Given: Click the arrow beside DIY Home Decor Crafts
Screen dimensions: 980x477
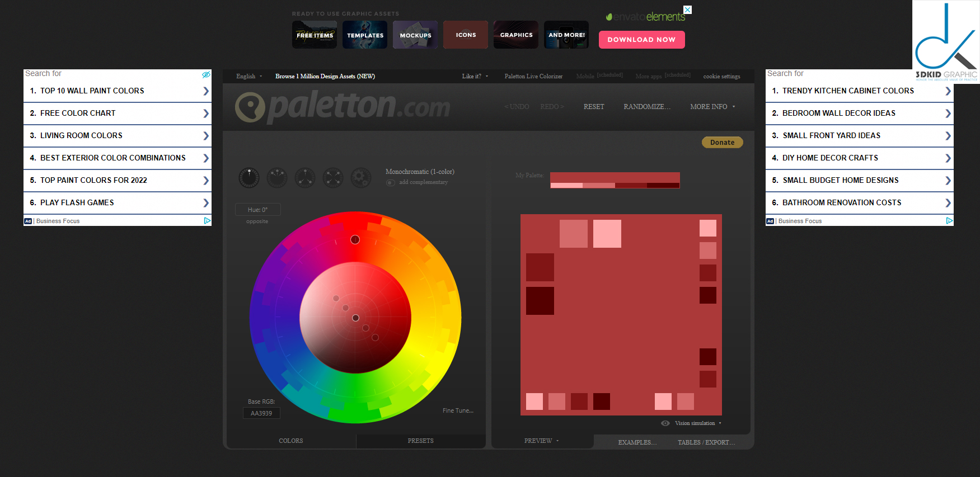Looking at the screenshot, I should pyautogui.click(x=948, y=158).
